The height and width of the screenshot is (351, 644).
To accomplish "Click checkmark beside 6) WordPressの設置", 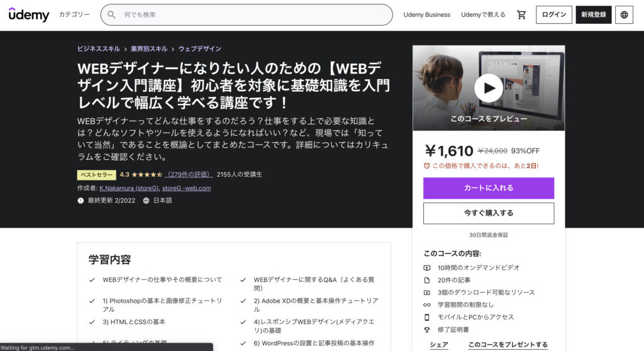I will (243, 343).
